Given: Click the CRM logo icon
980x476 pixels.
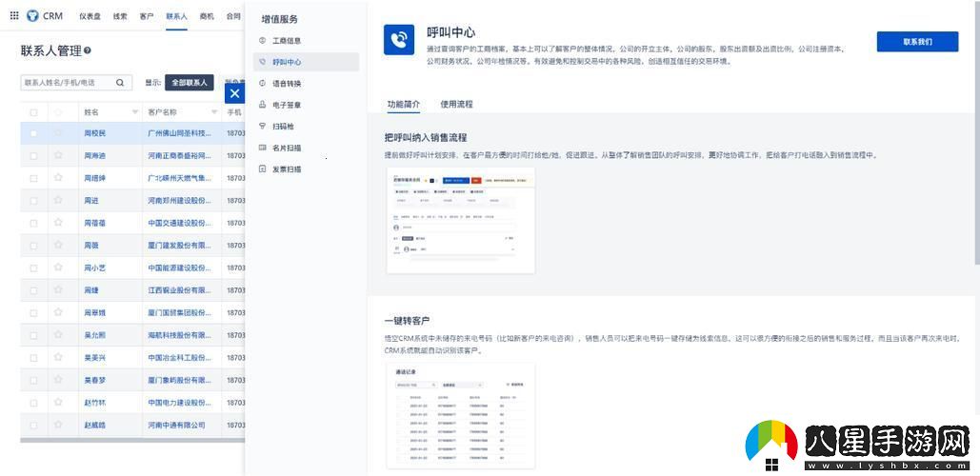Looking at the screenshot, I should click(x=32, y=15).
